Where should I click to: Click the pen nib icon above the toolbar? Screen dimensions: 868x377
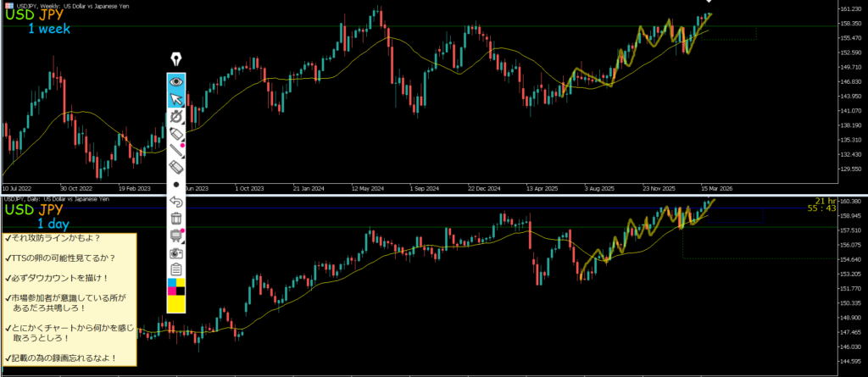(x=176, y=59)
